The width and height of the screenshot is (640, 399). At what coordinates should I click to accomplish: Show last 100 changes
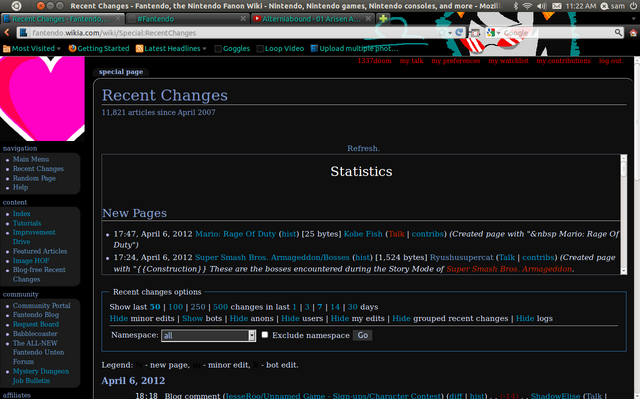[x=176, y=307]
